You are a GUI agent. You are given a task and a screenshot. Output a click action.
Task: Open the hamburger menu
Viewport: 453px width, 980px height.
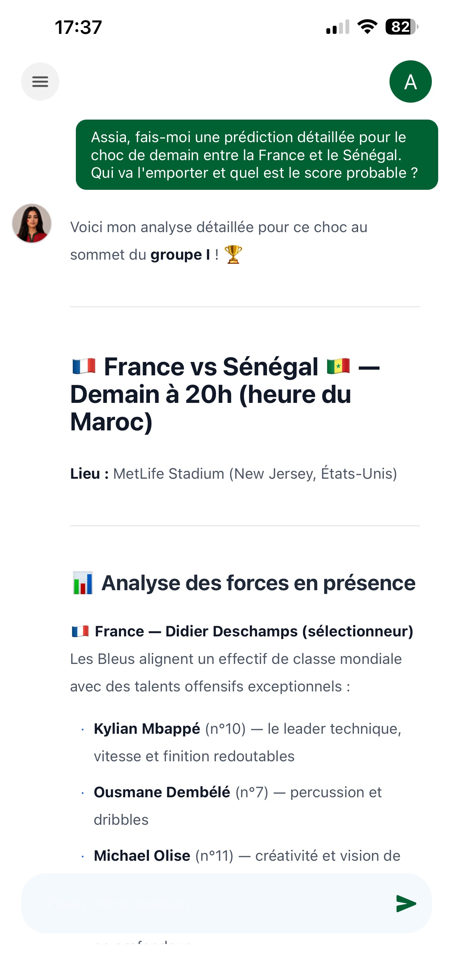coord(40,81)
